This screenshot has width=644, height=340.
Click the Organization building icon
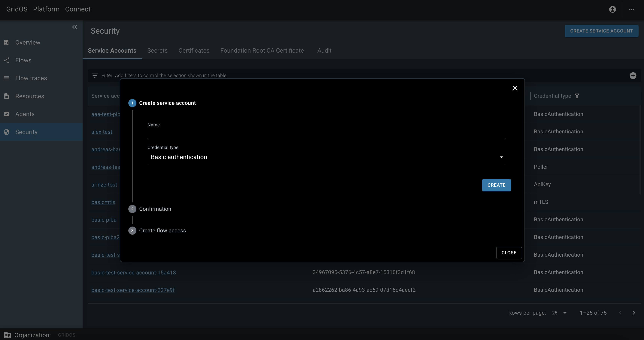8,335
